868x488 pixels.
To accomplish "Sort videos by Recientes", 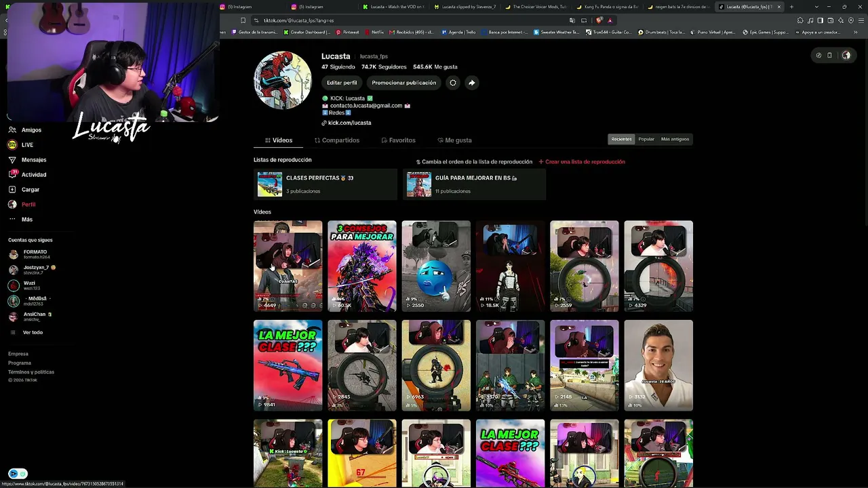I will pos(621,139).
